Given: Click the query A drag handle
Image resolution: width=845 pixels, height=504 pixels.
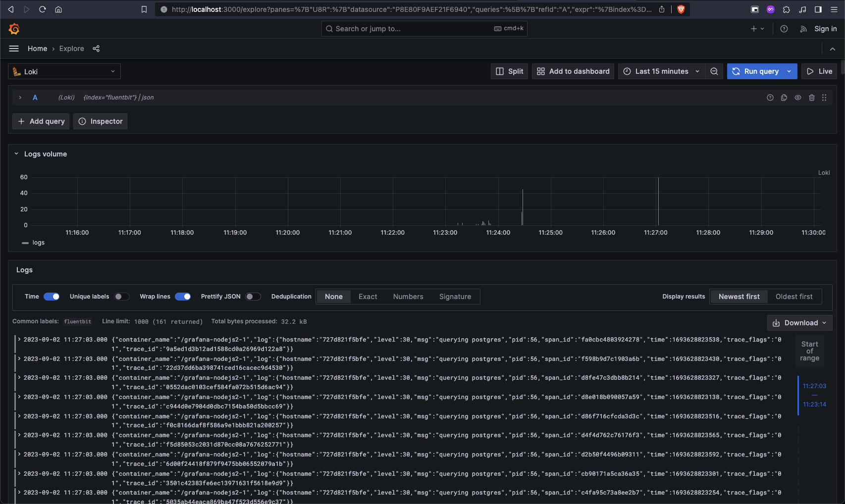Looking at the screenshot, I should coord(824,98).
